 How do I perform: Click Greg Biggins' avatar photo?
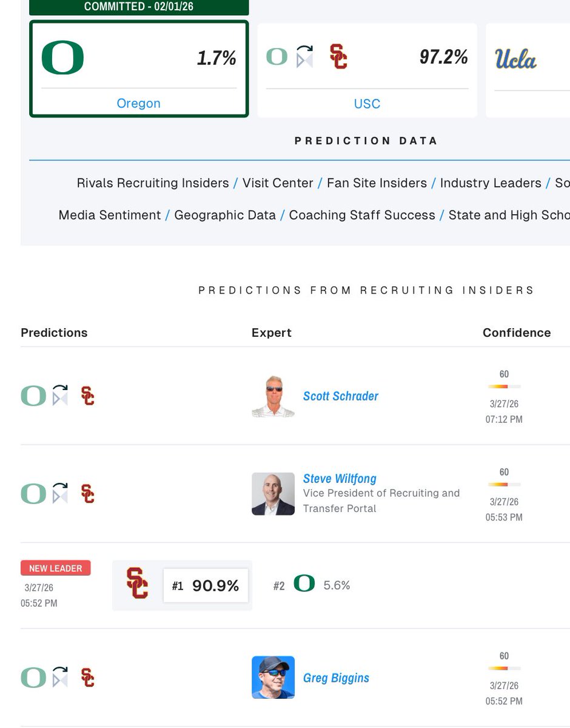(273, 677)
